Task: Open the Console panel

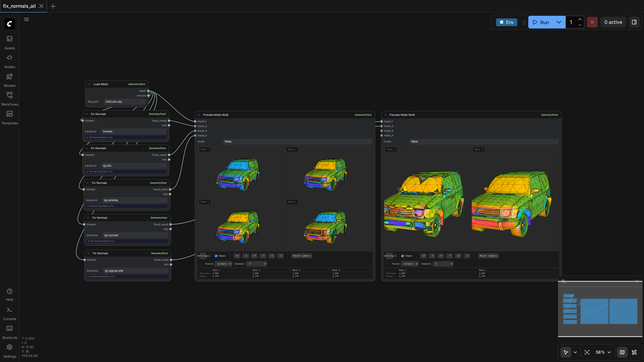Action: click(10, 314)
